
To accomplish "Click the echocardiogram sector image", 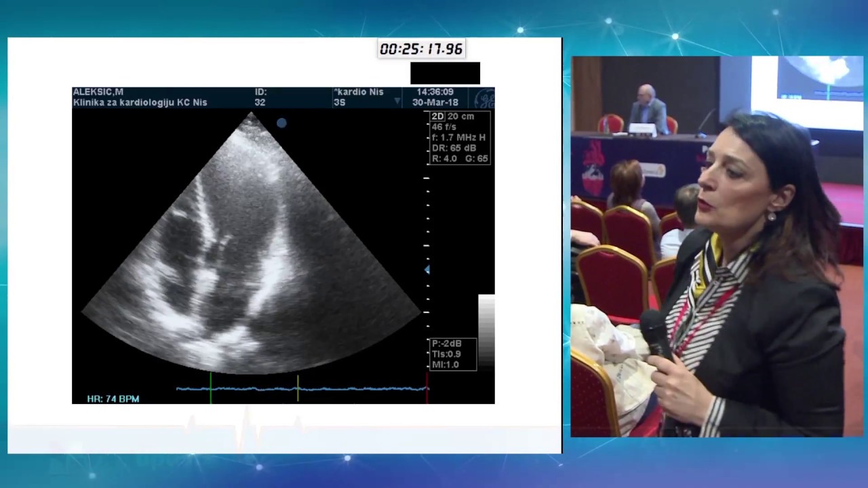I will coord(251,244).
